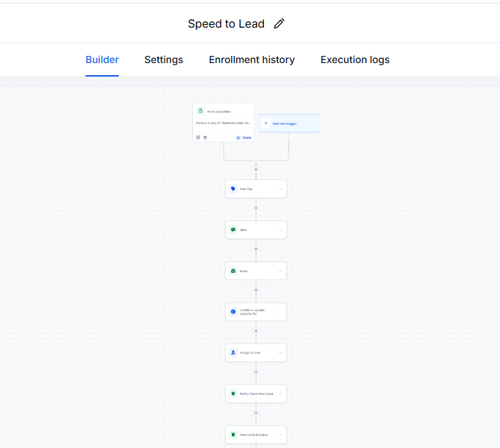
Task: Open the Add Tag step's three-dot menu
Action: pos(280,189)
